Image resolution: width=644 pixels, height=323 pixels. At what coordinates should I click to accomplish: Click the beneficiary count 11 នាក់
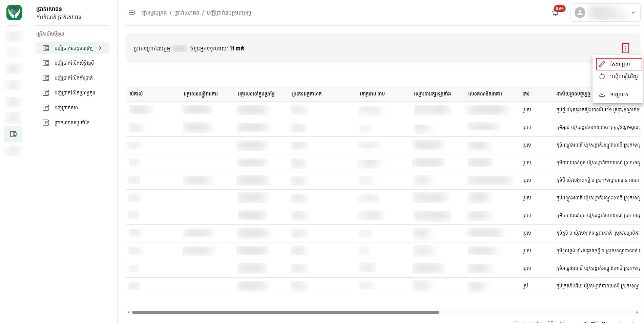tap(237, 48)
